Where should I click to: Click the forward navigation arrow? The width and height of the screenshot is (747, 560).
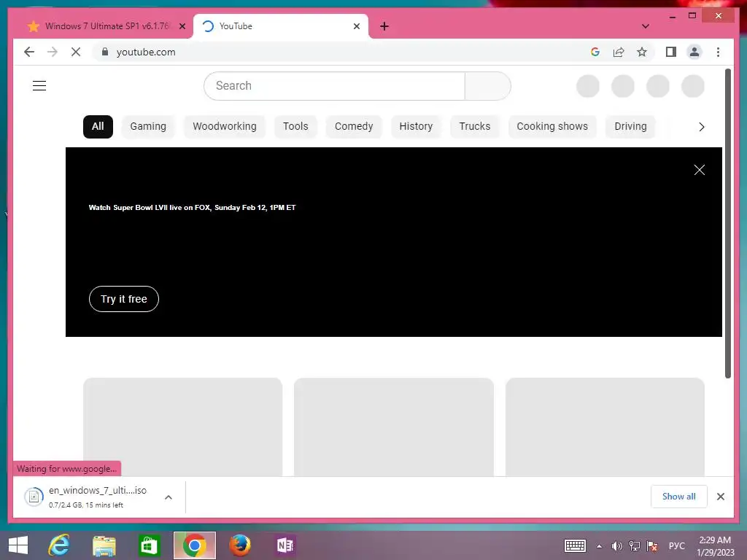pos(53,52)
